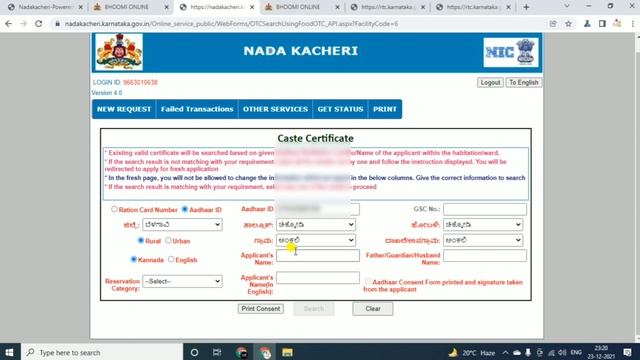
Task: Open Windows Start menu
Action: (x=9, y=352)
